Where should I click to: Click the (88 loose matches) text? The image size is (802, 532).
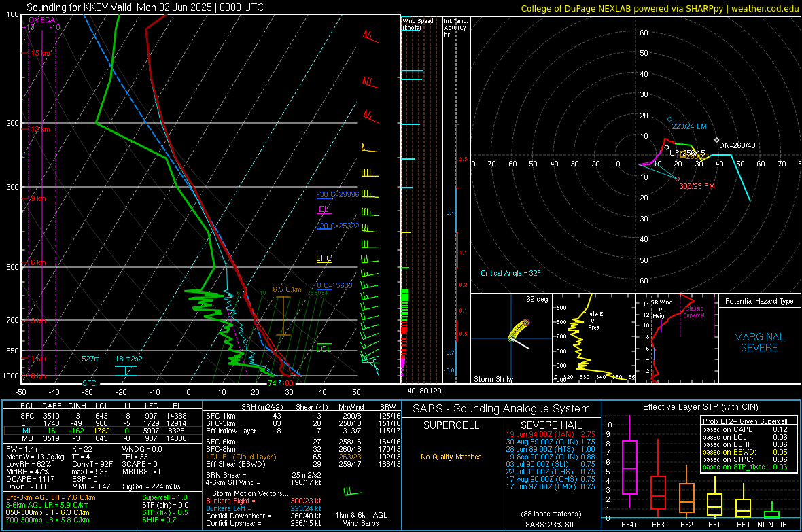click(x=551, y=514)
